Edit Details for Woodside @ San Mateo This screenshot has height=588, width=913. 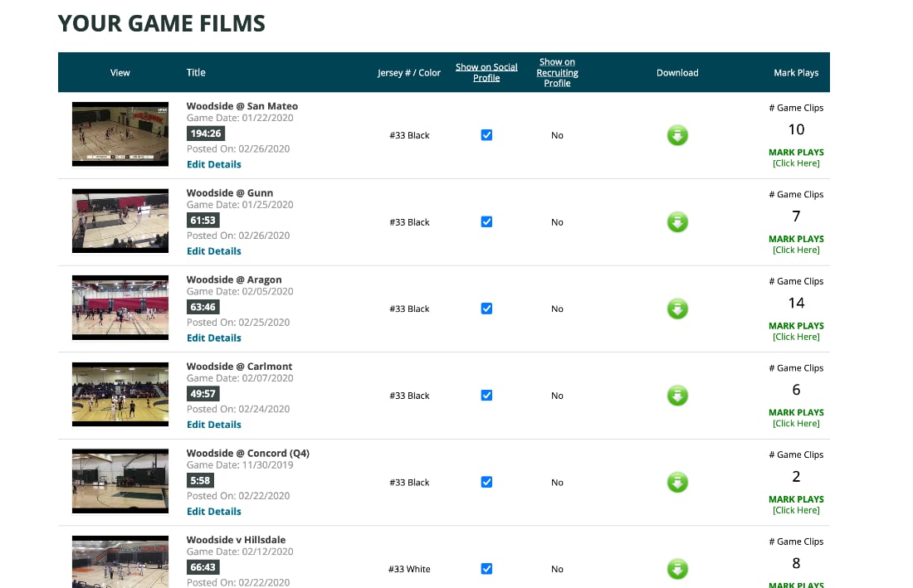213,164
